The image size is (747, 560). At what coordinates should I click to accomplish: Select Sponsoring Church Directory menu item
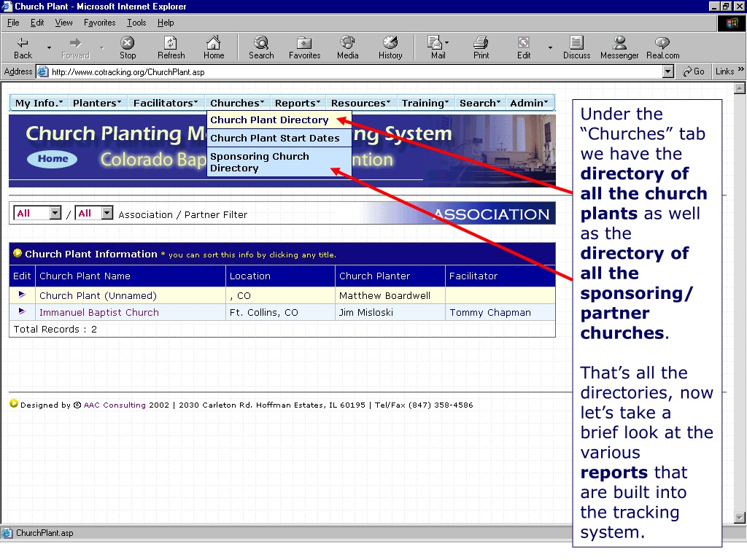pyautogui.click(x=279, y=163)
